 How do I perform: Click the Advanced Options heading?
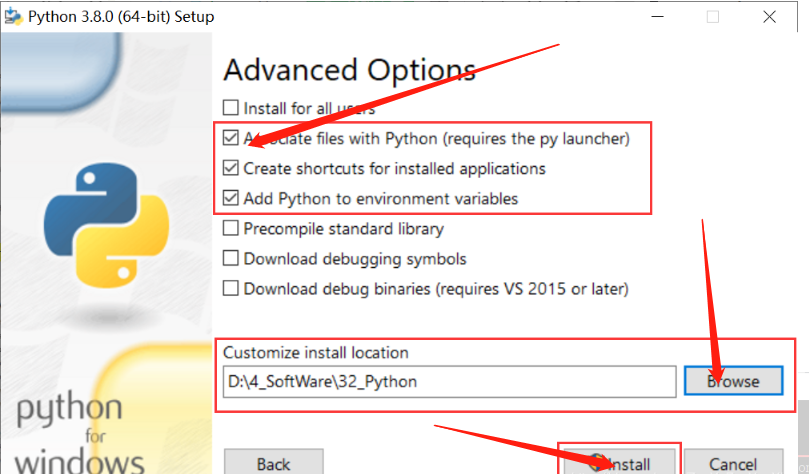click(349, 70)
